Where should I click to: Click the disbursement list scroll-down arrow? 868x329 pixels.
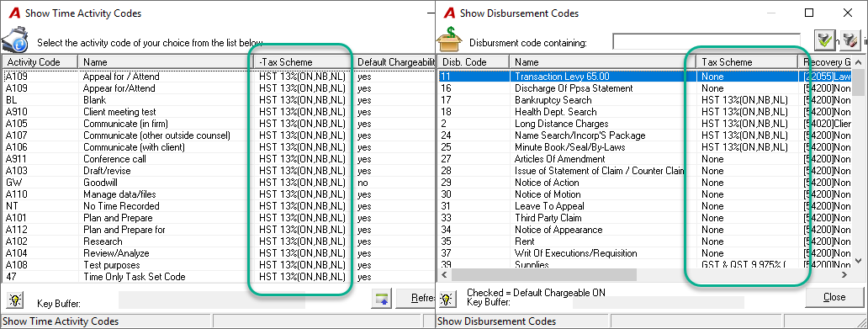pos(859,262)
